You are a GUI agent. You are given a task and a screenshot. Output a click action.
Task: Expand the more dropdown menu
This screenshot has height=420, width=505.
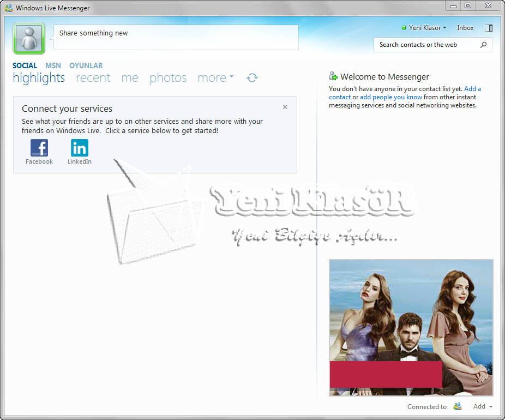coord(215,78)
